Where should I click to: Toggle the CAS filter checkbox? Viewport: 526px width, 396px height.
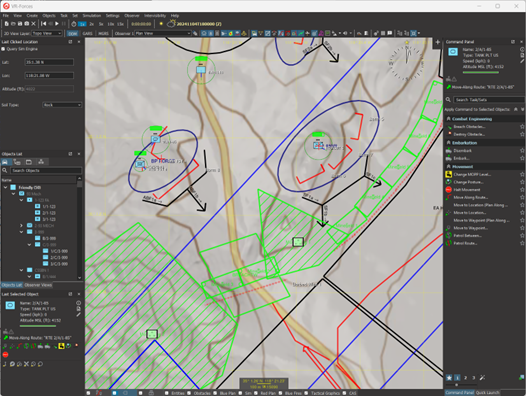[x=344, y=393]
